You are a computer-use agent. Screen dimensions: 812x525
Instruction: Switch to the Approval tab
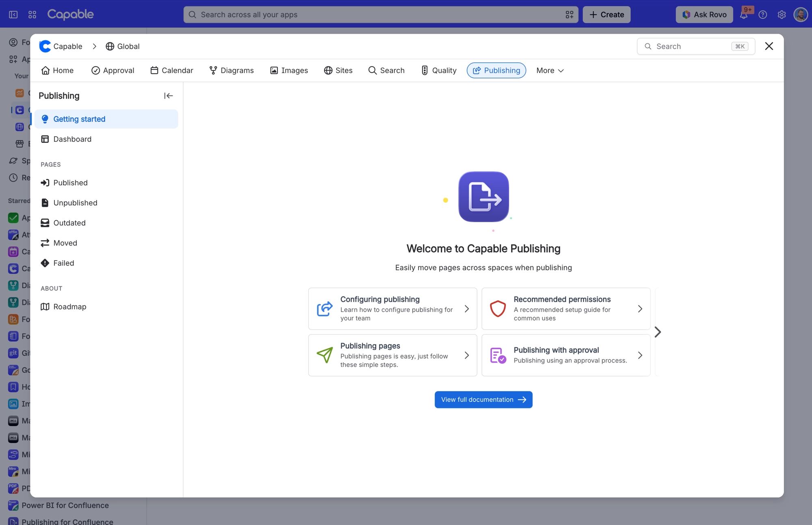click(112, 71)
